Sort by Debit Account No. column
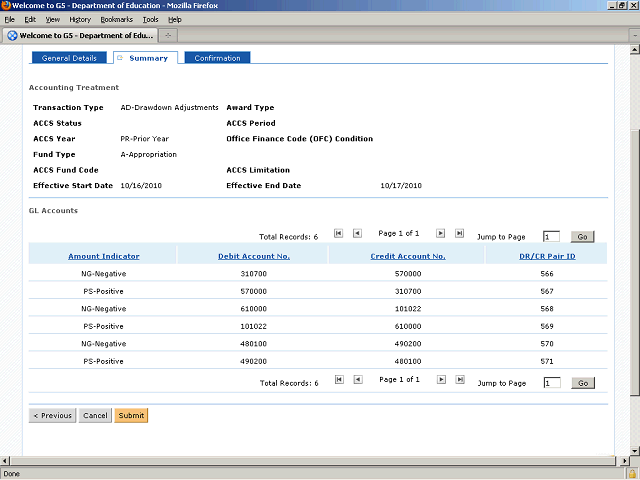Viewport: 640px width, 480px height. coord(253,256)
